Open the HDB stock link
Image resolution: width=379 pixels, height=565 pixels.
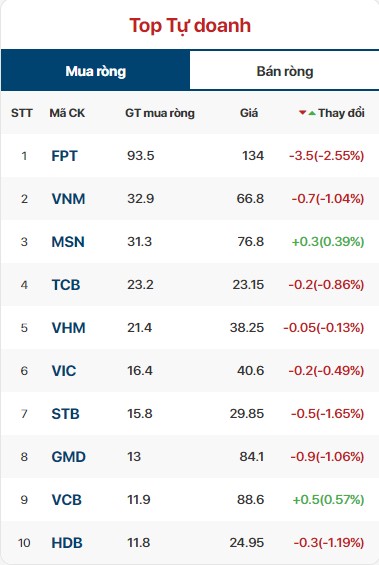point(67,543)
